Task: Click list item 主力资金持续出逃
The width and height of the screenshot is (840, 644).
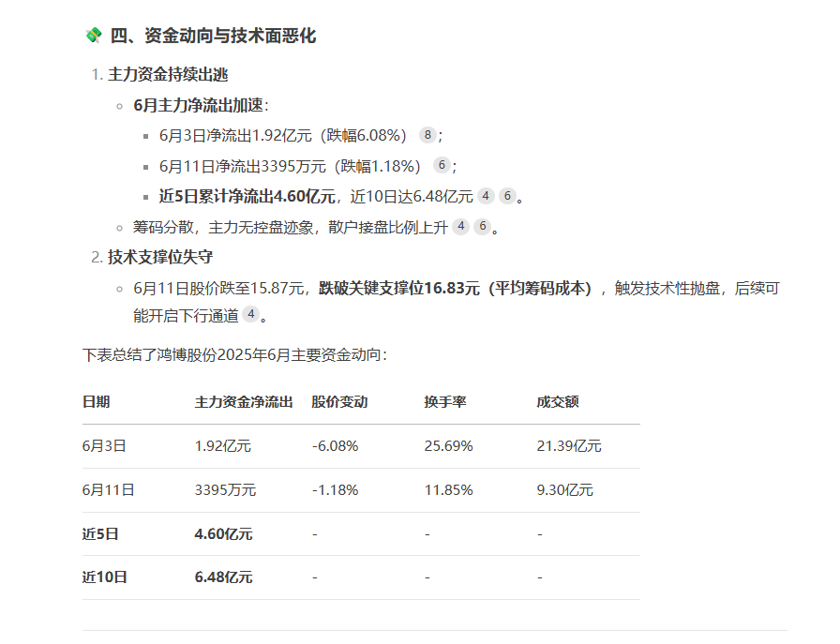Action: tap(168, 74)
